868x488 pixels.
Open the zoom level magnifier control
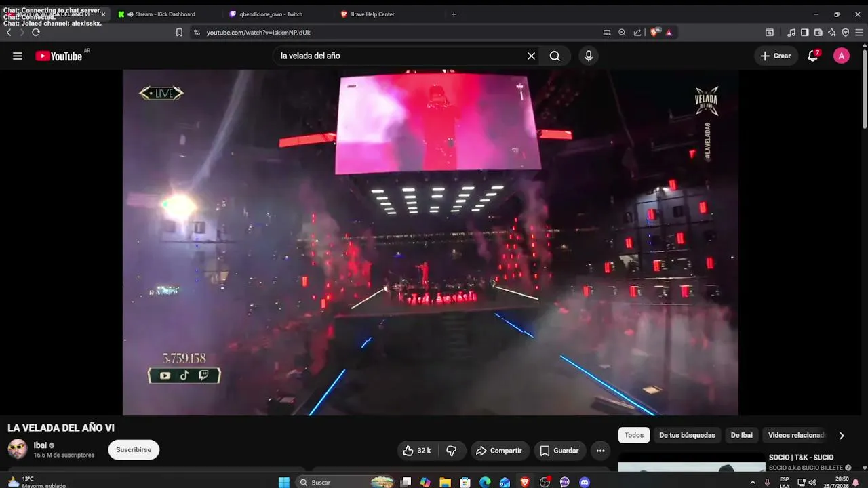point(622,32)
